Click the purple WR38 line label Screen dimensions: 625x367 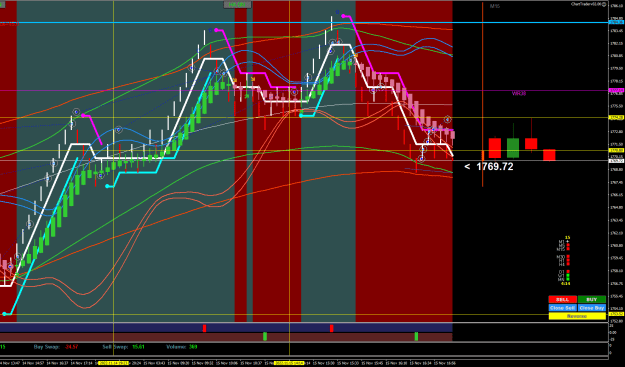coord(519,93)
